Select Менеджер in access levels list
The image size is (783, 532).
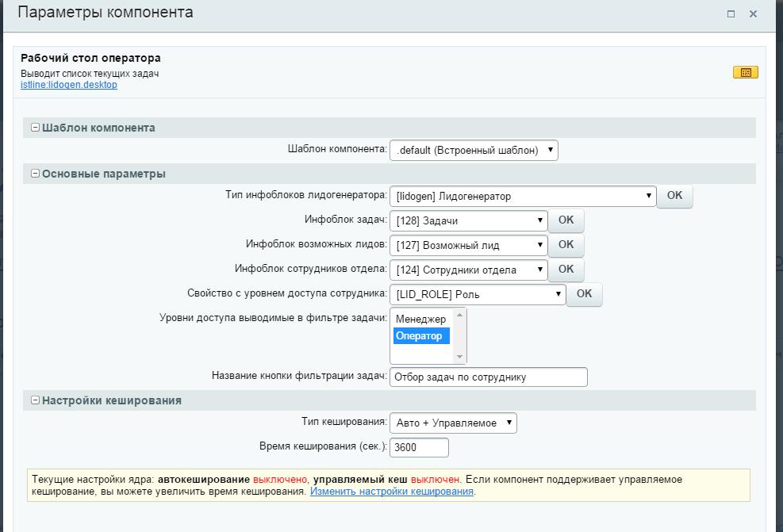click(x=421, y=320)
